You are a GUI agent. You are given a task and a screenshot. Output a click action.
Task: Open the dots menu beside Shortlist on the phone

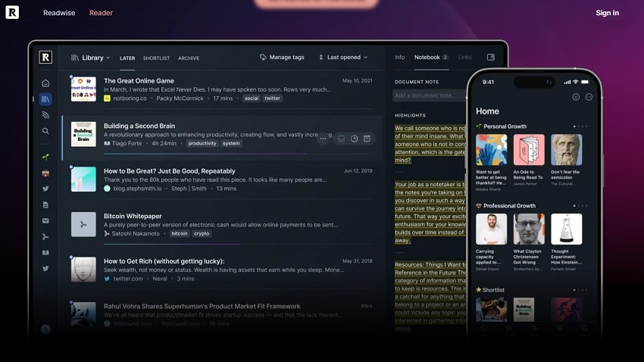580,290
